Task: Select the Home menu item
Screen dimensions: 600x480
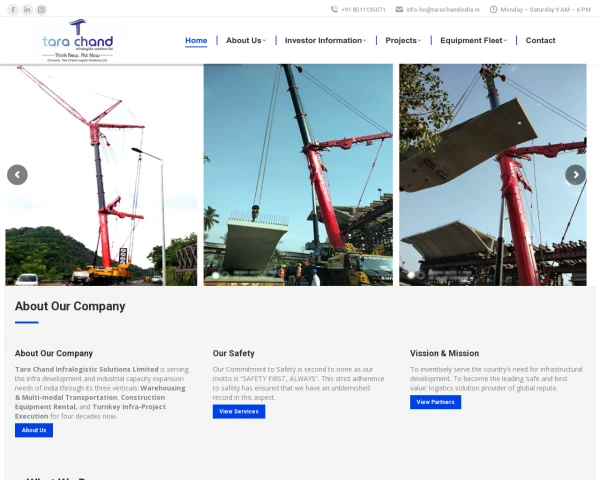Action: (x=196, y=41)
